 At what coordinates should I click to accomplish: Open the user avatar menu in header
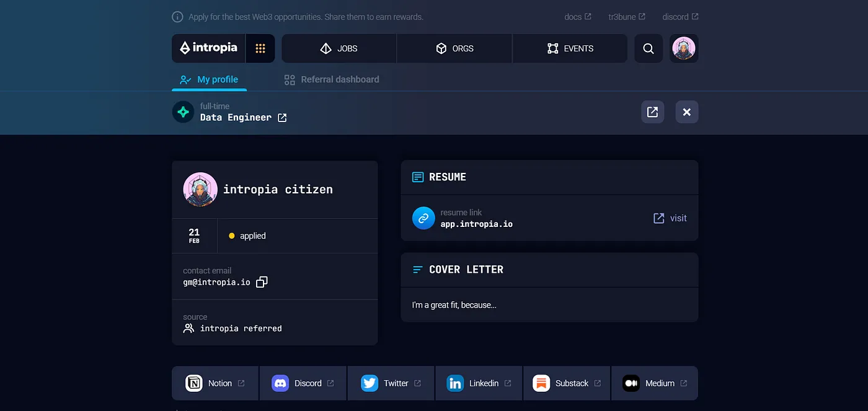[x=684, y=48]
